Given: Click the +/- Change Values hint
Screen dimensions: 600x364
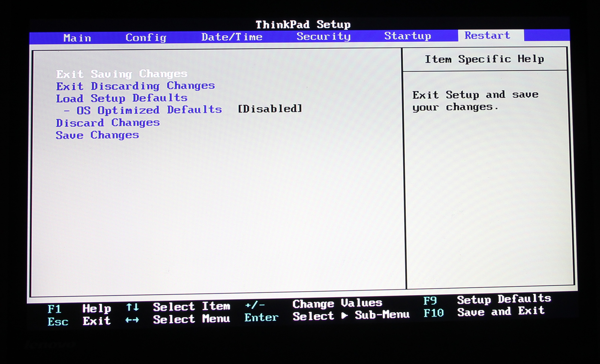Looking at the screenshot, I should point(313,304).
